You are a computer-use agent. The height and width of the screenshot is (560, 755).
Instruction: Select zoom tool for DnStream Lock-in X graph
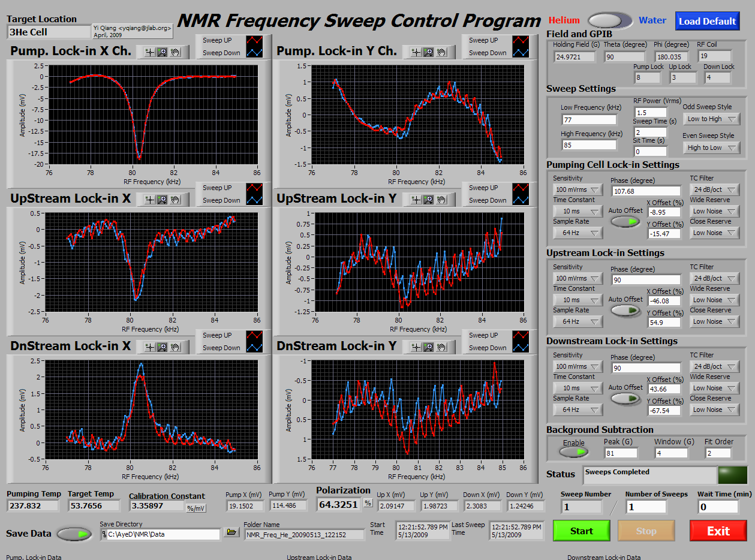[x=162, y=347]
